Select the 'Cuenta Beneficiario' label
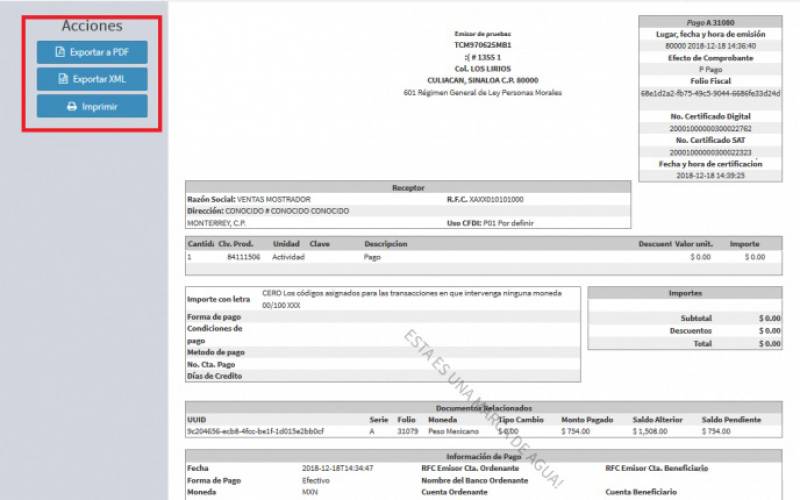The image size is (800, 500). [641, 492]
